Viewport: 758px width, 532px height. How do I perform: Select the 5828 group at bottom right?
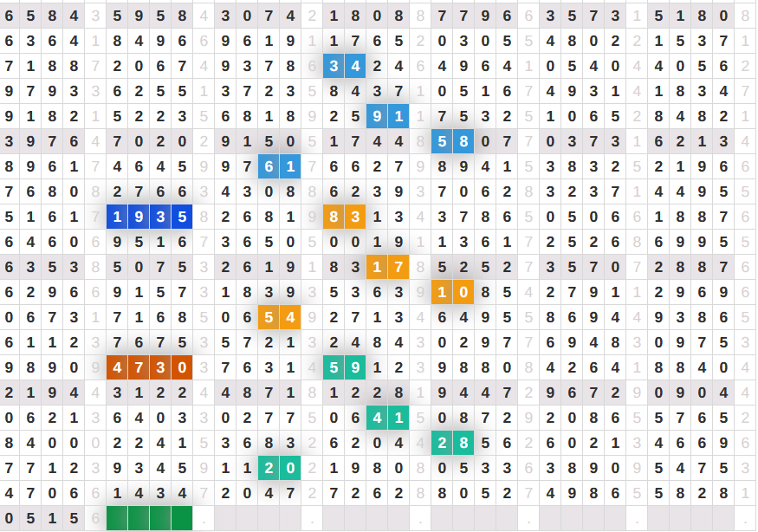click(690, 493)
